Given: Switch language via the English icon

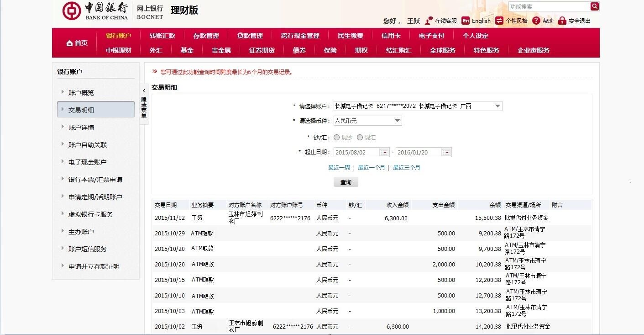Looking at the screenshot, I should point(466,21).
